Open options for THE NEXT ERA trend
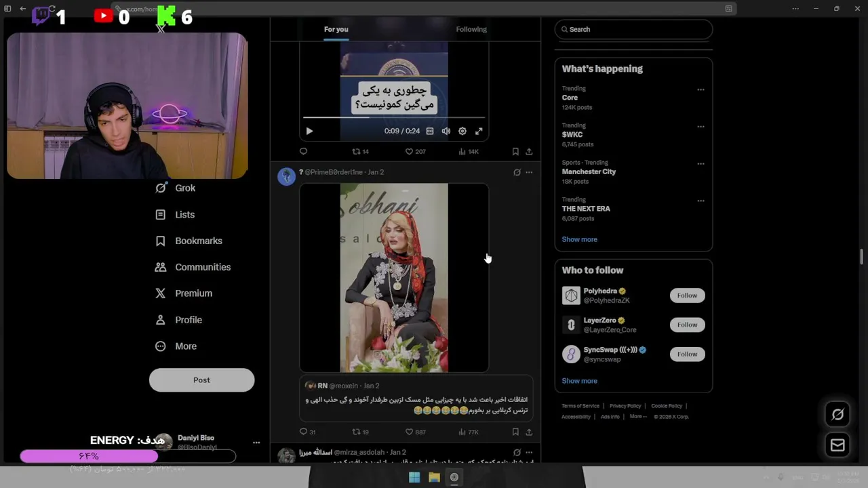 pyautogui.click(x=701, y=201)
